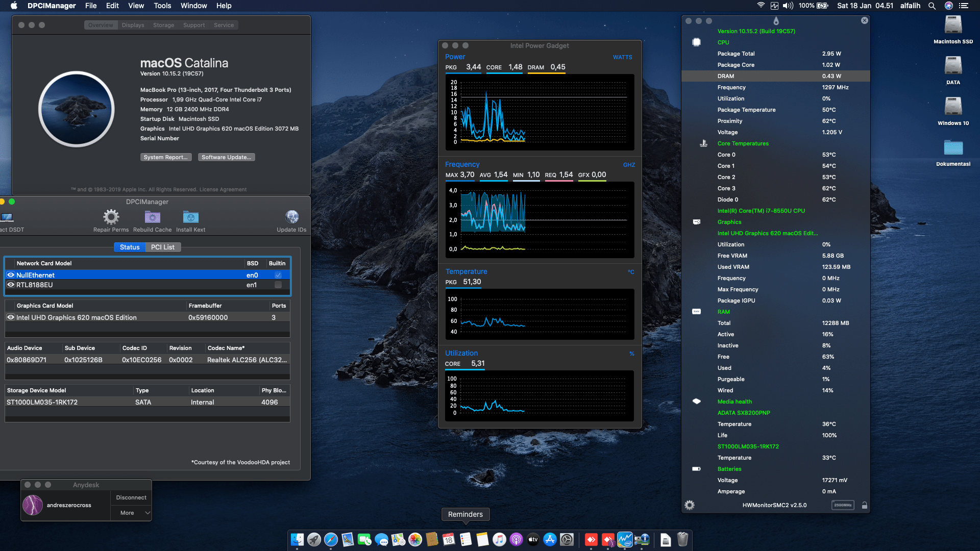The image size is (980, 551).
Task: Click the Power graph in Intel Power Gadget
Action: pyautogui.click(x=540, y=112)
